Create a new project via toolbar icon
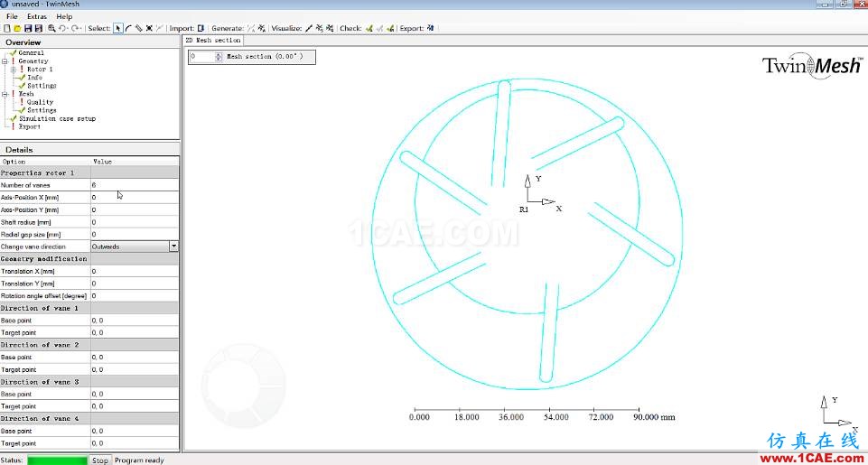This screenshot has height=465, width=868. [7, 28]
